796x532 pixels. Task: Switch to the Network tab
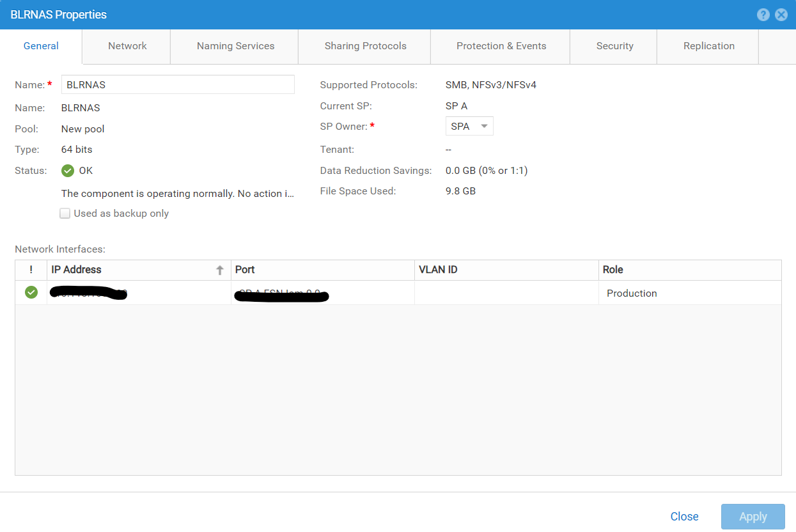pyautogui.click(x=127, y=46)
